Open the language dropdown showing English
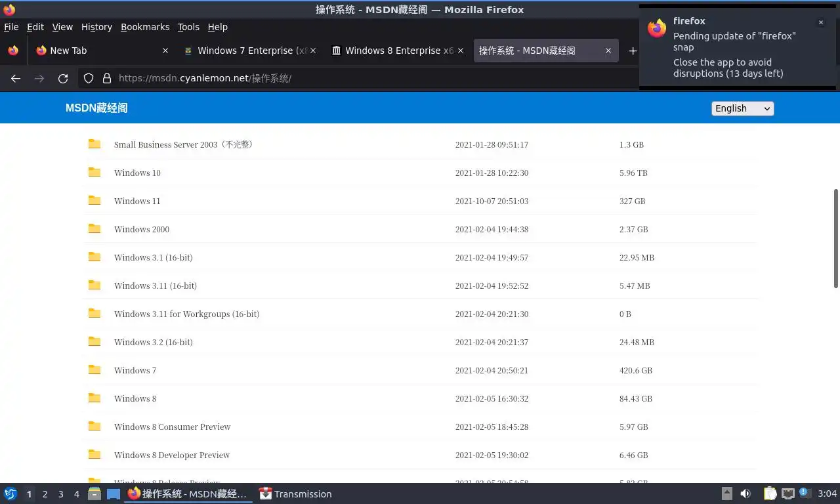 coord(743,108)
